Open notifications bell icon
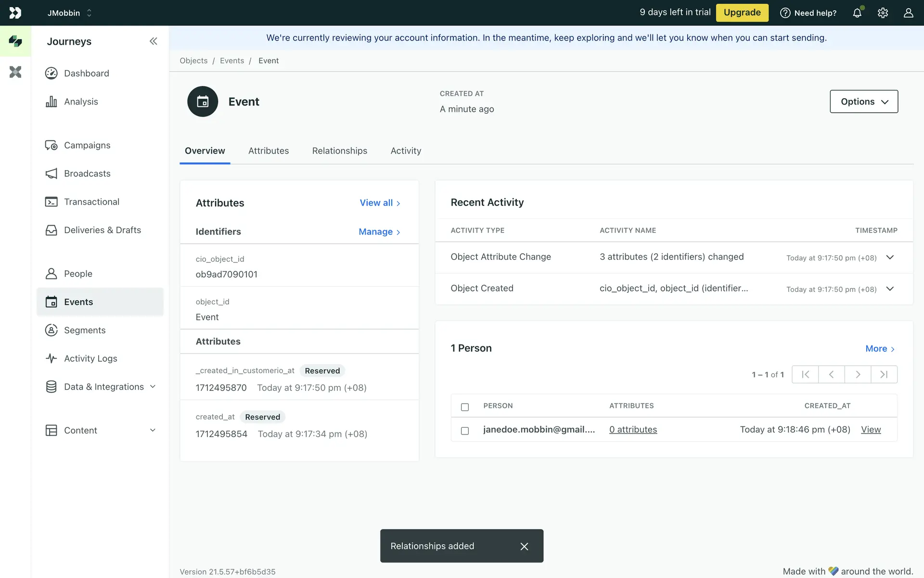Viewport: 924px width, 578px height. point(857,13)
